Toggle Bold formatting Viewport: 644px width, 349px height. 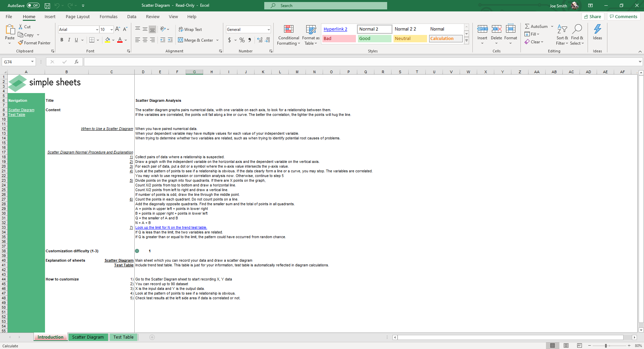pyautogui.click(x=62, y=40)
